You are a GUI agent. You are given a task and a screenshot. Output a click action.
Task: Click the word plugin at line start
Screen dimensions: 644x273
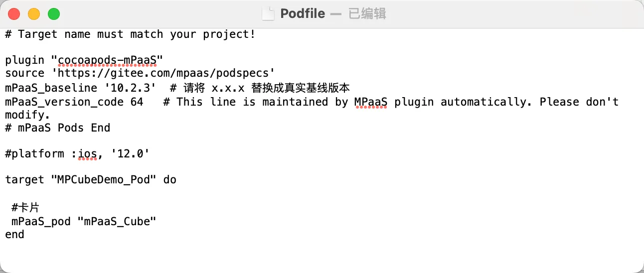point(24,60)
